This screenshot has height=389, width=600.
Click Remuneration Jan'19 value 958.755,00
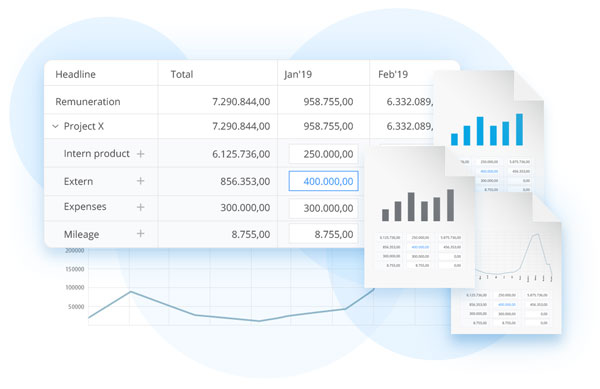coord(328,102)
